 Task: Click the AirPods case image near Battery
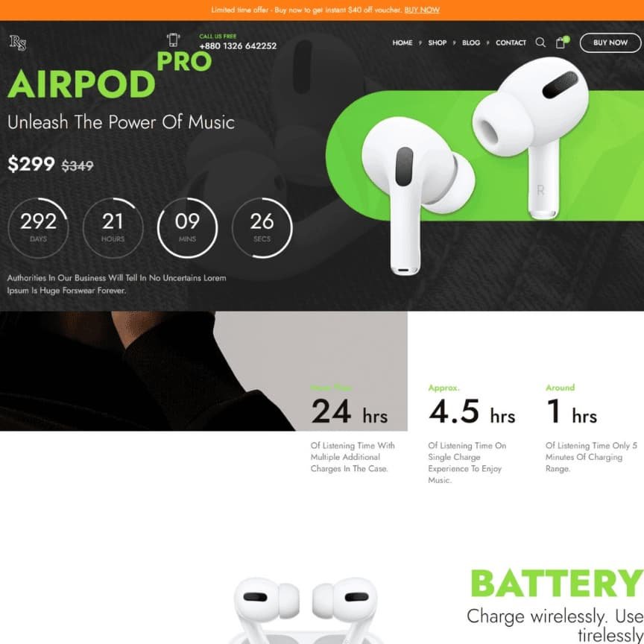[306, 610]
